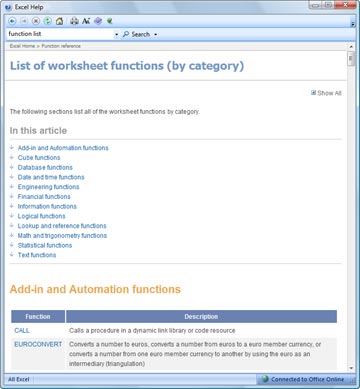Click the Search button
The image size is (360, 389).
click(x=136, y=34)
